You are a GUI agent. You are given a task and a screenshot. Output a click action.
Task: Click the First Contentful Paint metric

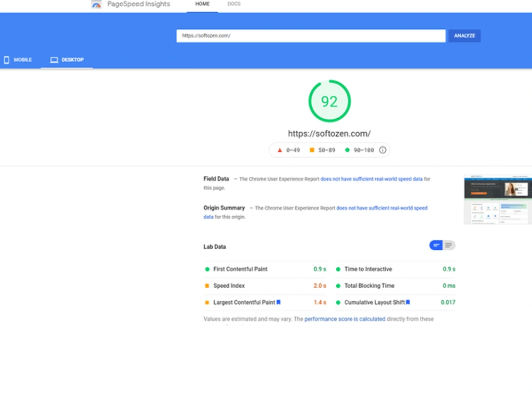coord(264,270)
